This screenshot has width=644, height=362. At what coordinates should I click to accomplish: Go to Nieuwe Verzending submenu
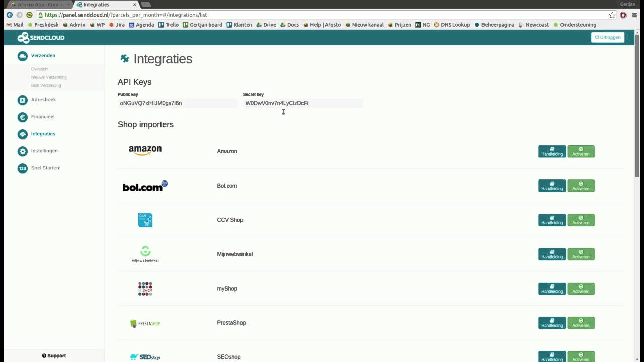tap(49, 77)
